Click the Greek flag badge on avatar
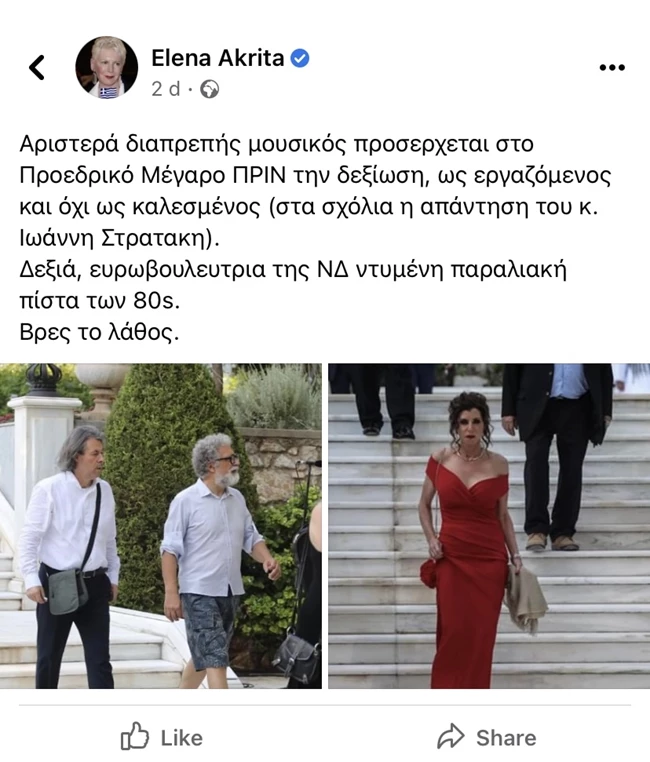Viewport: 650px width, 762px height. point(109,92)
